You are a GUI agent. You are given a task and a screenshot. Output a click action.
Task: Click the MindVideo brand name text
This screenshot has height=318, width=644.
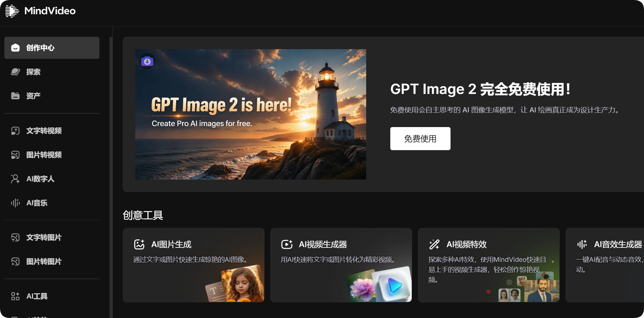pos(50,11)
